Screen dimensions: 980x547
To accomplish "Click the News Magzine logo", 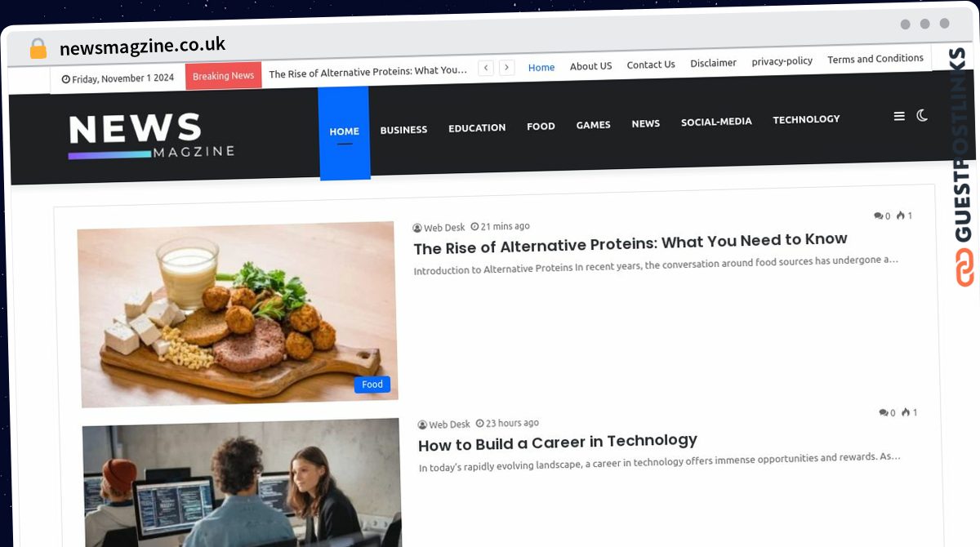I will tap(151, 136).
